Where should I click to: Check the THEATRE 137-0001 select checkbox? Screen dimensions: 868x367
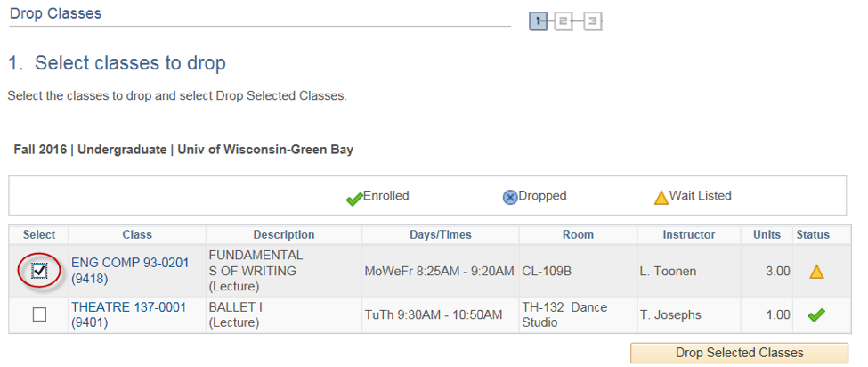(x=39, y=315)
